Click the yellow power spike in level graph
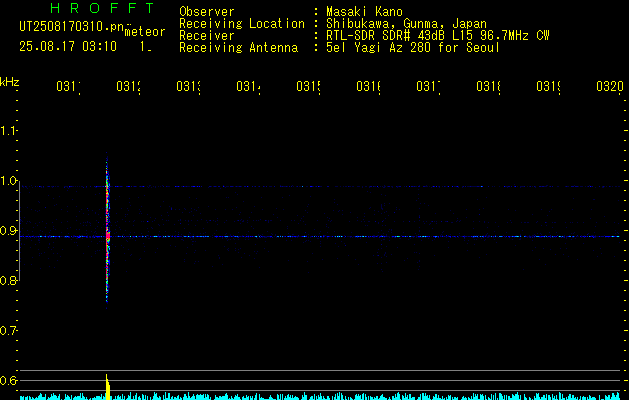The width and height of the screenshot is (629, 400). click(x=108, y=387)
